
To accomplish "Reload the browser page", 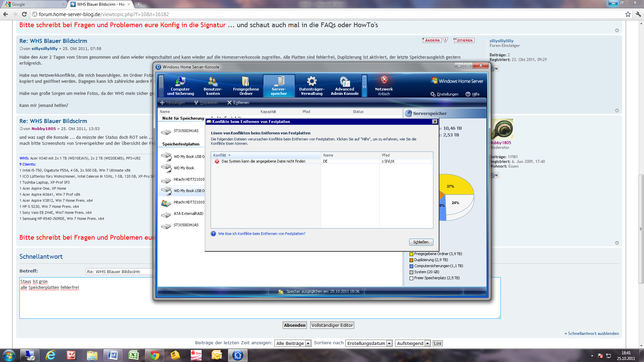I will coord(24,14).
